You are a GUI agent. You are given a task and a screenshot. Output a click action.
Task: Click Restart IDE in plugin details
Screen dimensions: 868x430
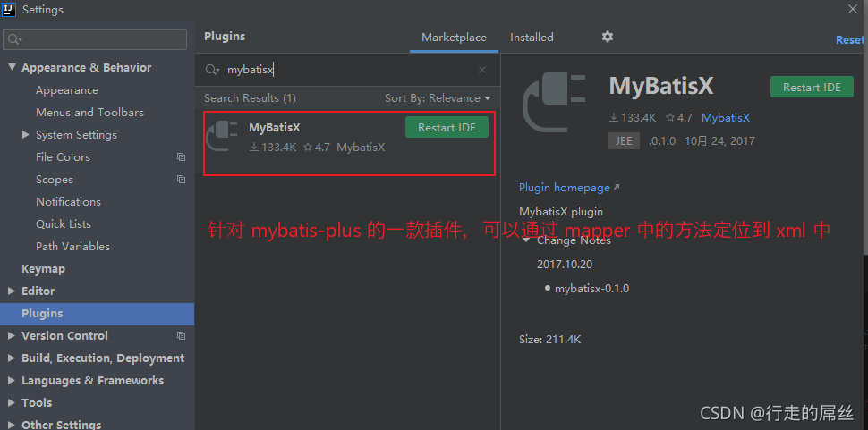[x=812, y=88]
